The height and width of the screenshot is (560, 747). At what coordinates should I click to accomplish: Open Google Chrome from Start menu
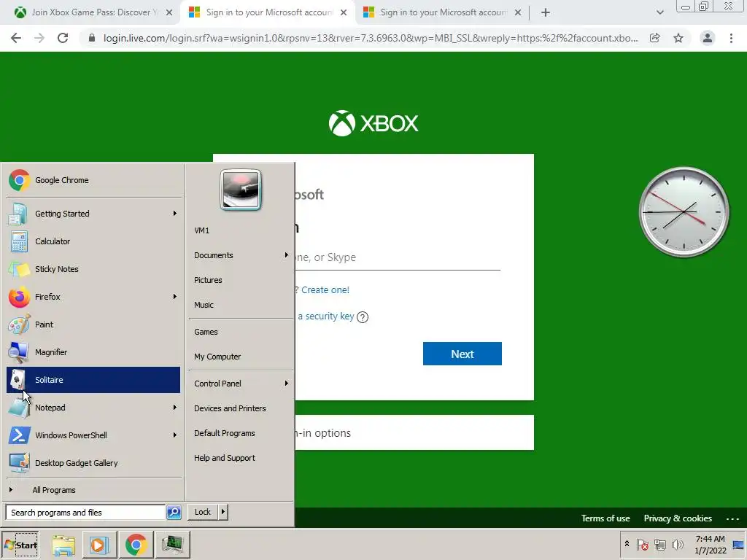click(93, 180)
